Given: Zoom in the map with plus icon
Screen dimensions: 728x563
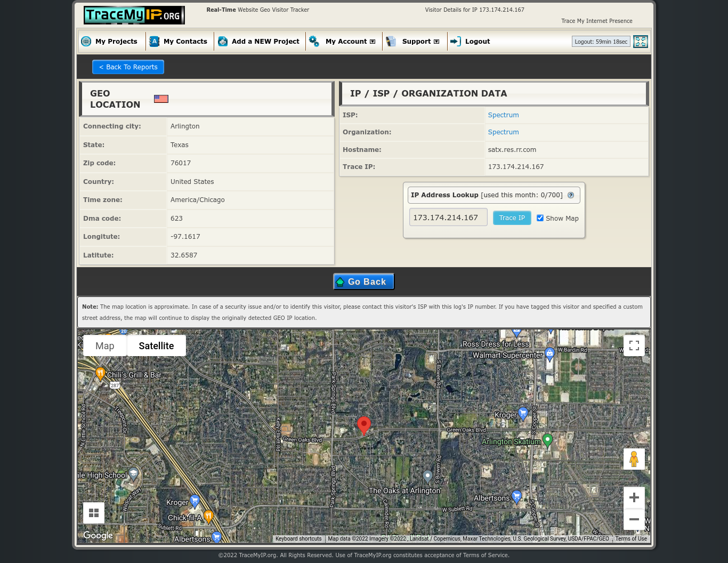Looking at the screenshot, I should [634, 498].
